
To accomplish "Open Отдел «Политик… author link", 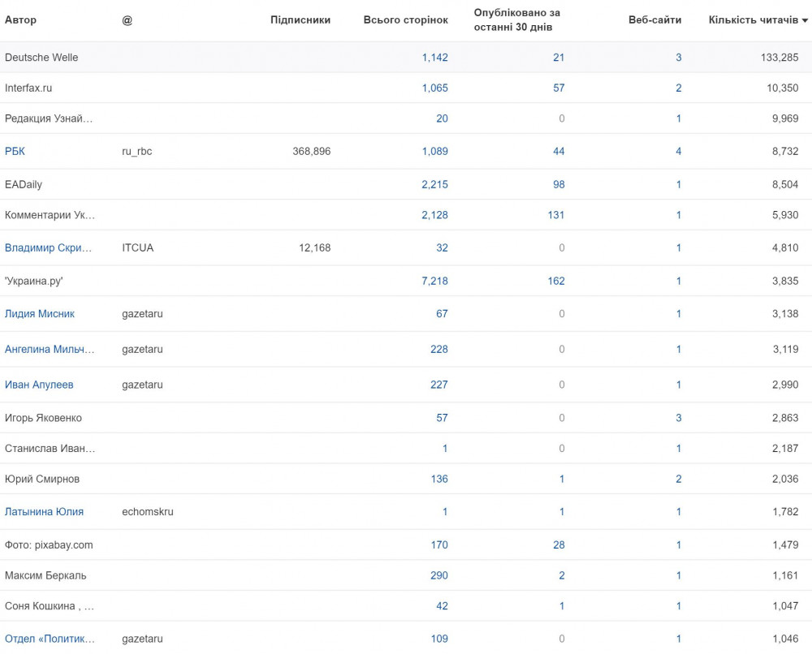I will [50, 639].
